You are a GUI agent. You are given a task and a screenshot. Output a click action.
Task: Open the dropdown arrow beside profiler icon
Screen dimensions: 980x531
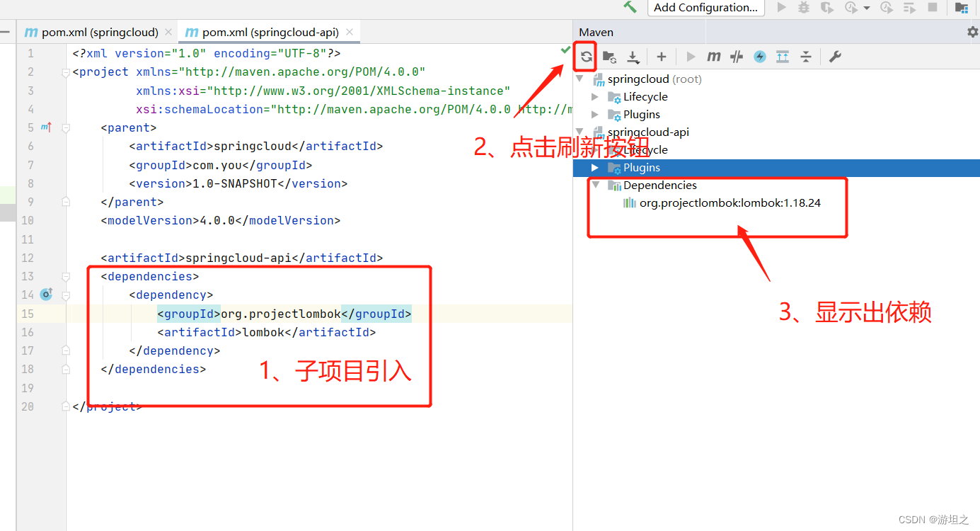pyautogui.click(x=867, y=8)
